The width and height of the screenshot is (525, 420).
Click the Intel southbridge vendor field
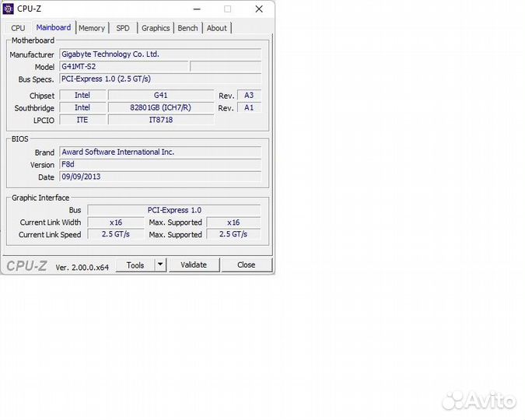[x=82, y=108]
